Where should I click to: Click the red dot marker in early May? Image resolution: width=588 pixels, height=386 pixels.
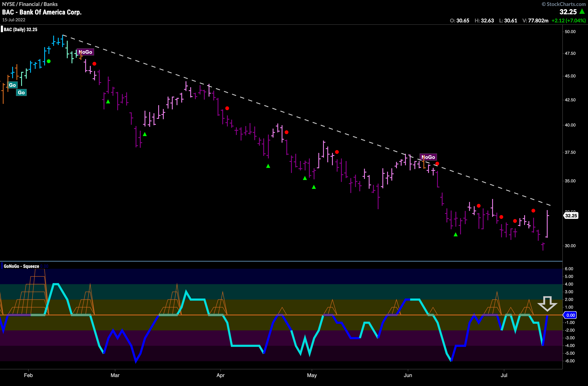(x=337, y=152)
